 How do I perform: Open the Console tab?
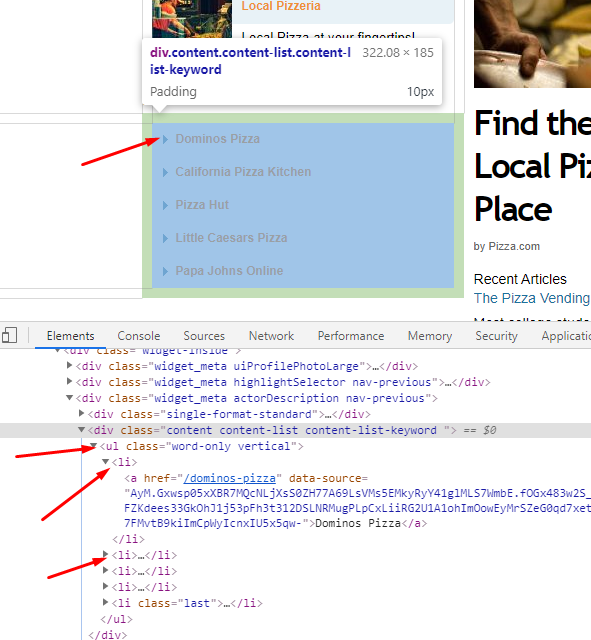(x=139, y=336)
